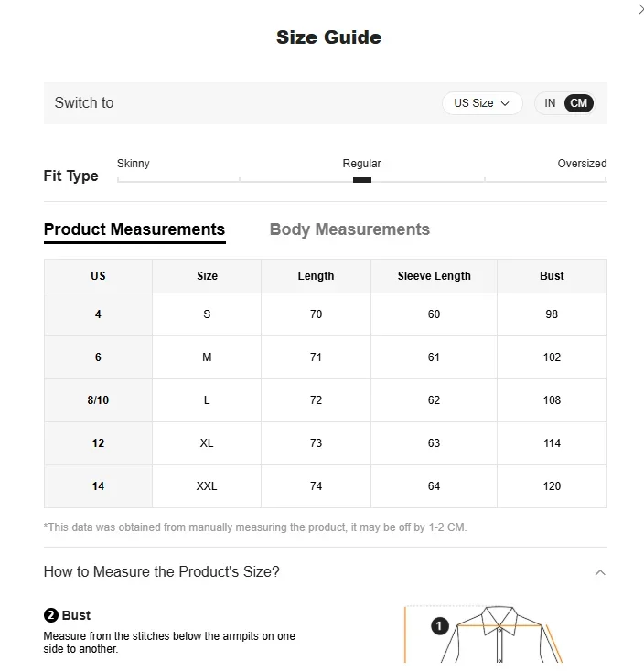
Task: Click the number 1 marker on shirt diagram
Action: 439,626
